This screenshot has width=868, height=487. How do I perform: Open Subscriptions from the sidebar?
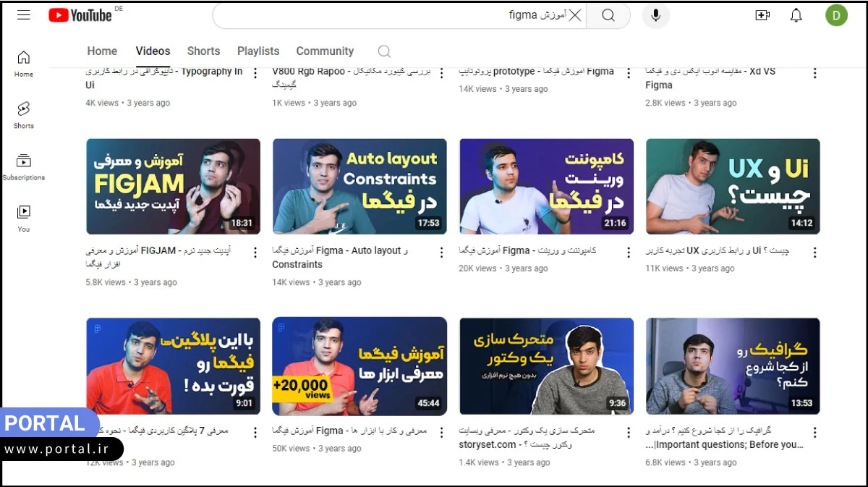pos(23,161)
